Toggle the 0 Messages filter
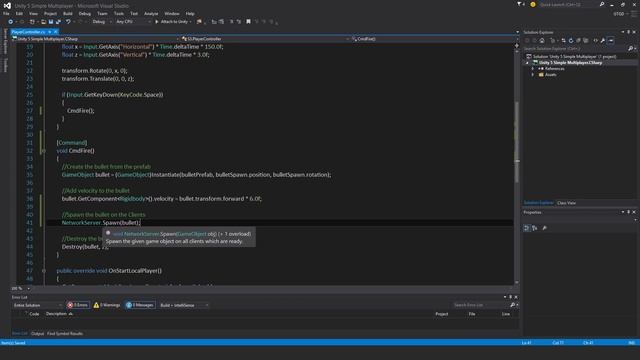Image resolution: width=640 pixels, height=360 pixels. tap(140, 305)
